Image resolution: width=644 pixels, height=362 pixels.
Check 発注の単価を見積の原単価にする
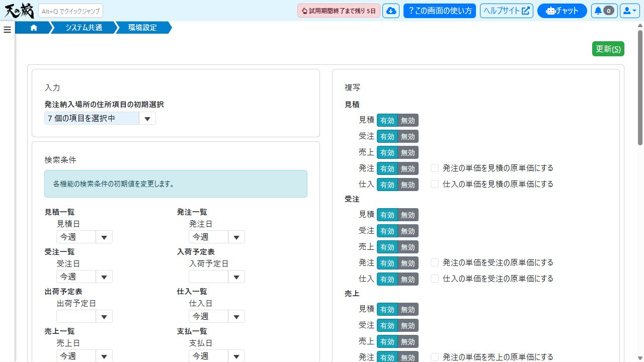[x=435, y=168]
